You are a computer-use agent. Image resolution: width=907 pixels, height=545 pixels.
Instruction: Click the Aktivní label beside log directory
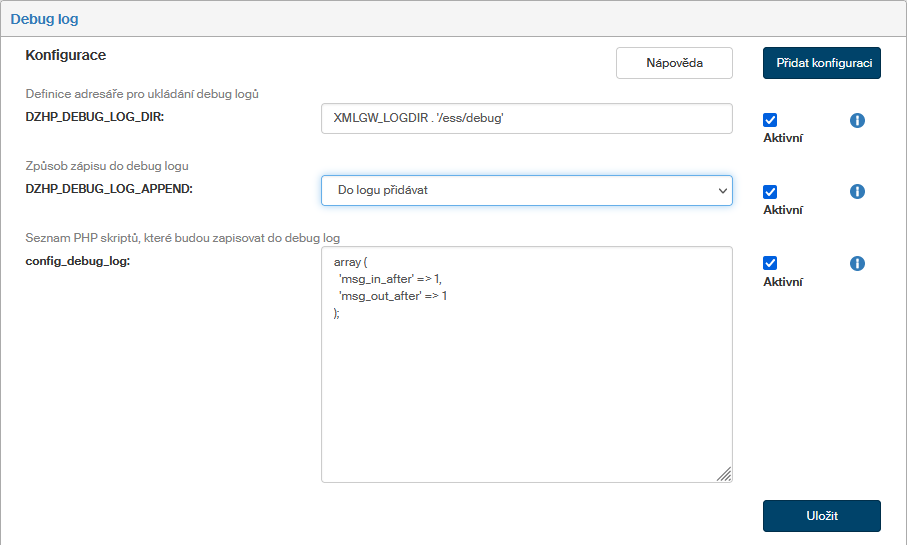coord(783,138)
